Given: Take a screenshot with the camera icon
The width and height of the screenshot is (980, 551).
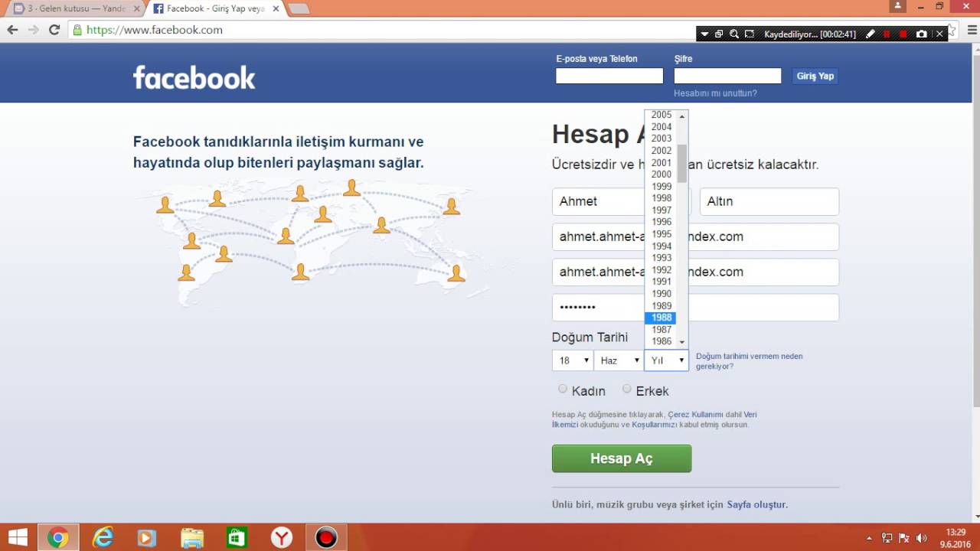Looking at the screenshot, I should (x=921, y=34).
